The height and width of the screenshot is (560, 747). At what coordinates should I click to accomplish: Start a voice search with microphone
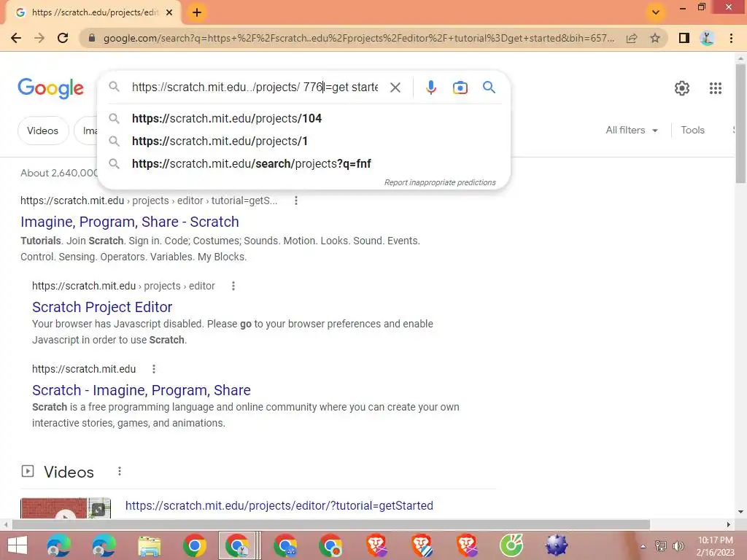click(x=430, y=87)
